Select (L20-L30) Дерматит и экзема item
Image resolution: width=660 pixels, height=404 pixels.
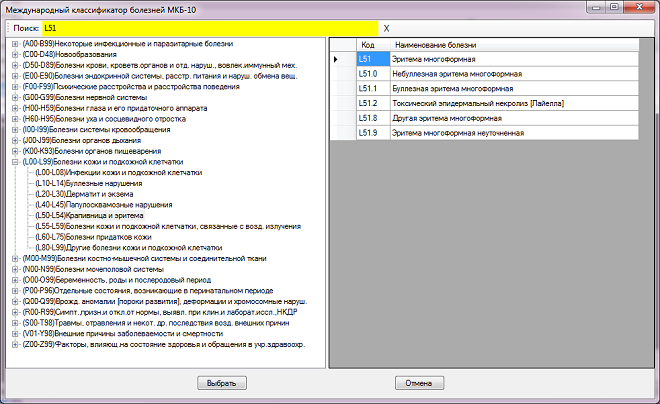pos(84,194)
